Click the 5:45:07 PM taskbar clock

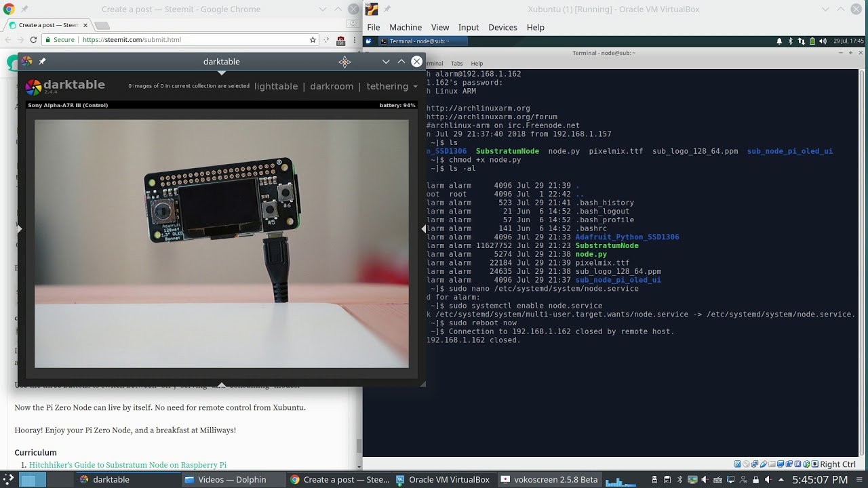[820, 480]
